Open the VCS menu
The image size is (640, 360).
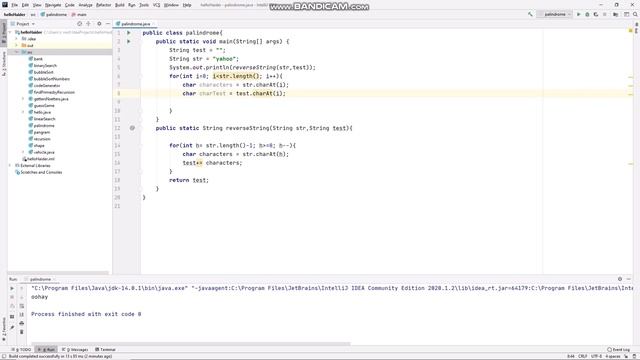[x=156, y=5]
